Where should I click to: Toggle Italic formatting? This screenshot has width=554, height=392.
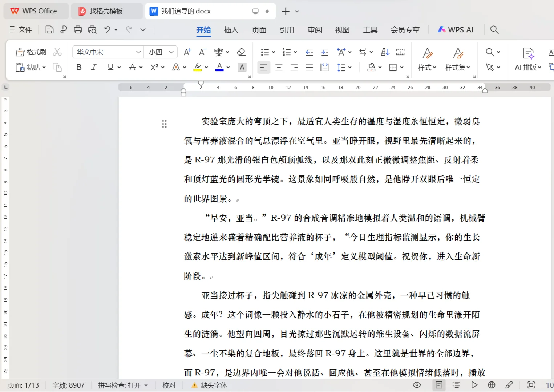coord(94,67)
